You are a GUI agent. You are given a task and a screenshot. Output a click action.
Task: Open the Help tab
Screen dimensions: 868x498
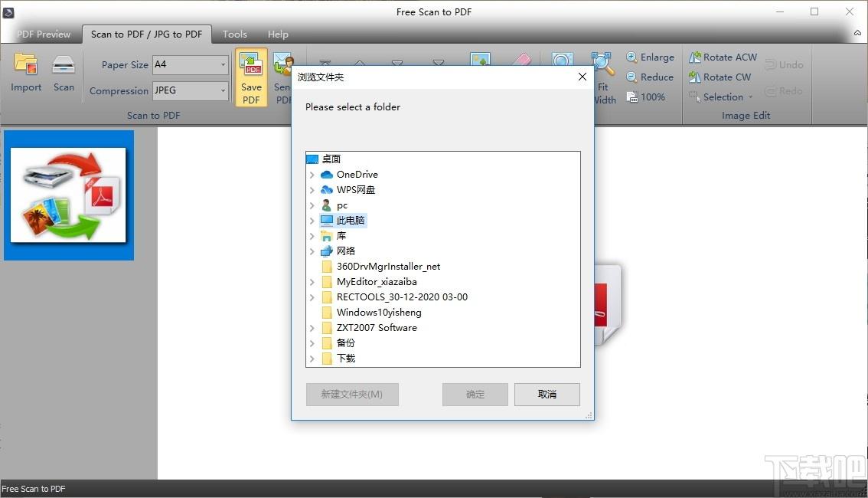278,34
